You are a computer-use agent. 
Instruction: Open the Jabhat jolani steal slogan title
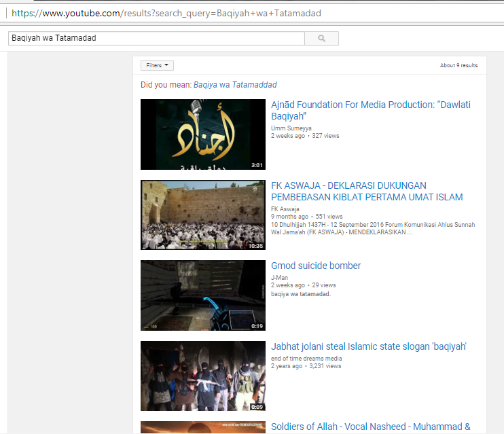click(369, 346)
